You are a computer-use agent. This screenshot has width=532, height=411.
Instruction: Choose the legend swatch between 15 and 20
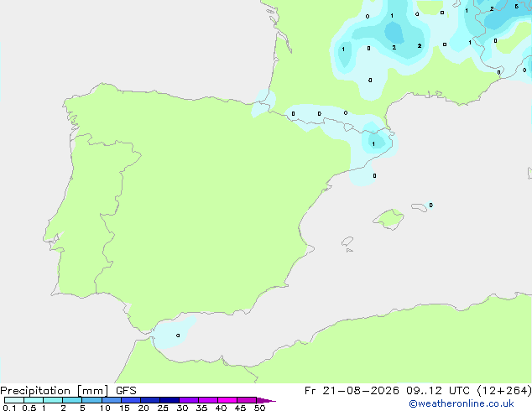pos(131,400)
